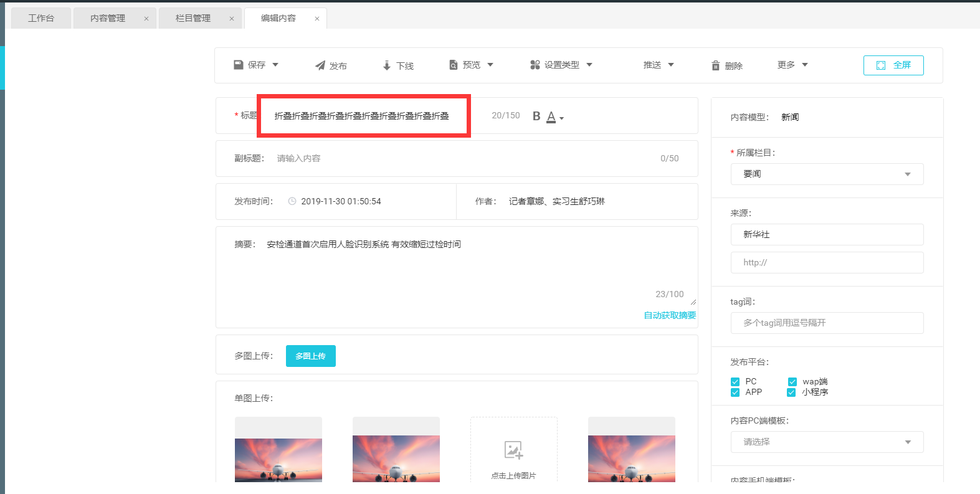
Task: Open the 保存 save dropdown
Action: click(256, 65)
